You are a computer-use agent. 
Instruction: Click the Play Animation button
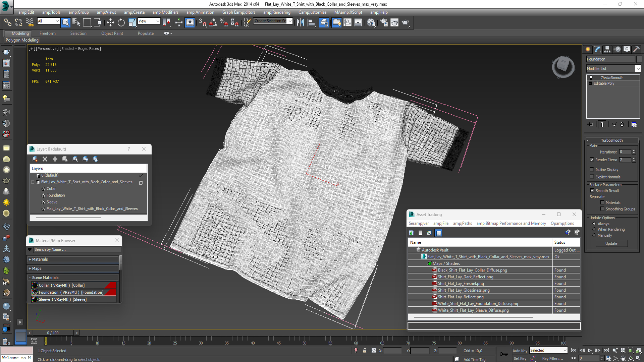pos(590,350)
